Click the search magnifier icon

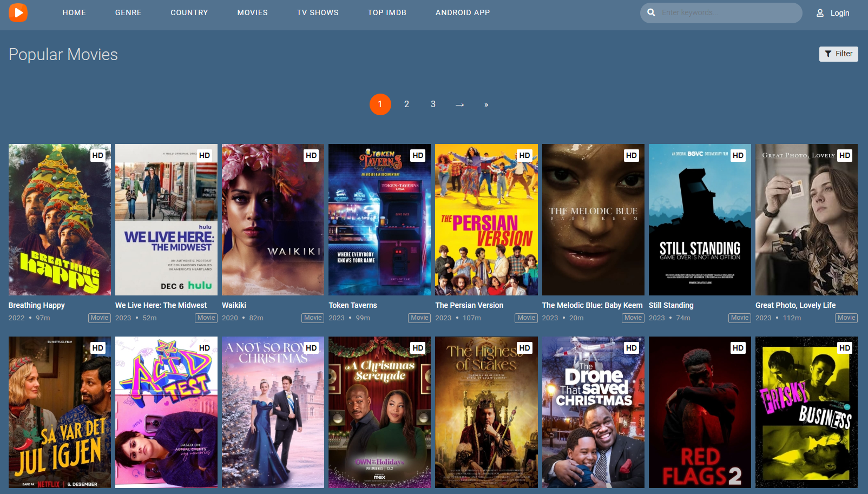pos(651,12)
